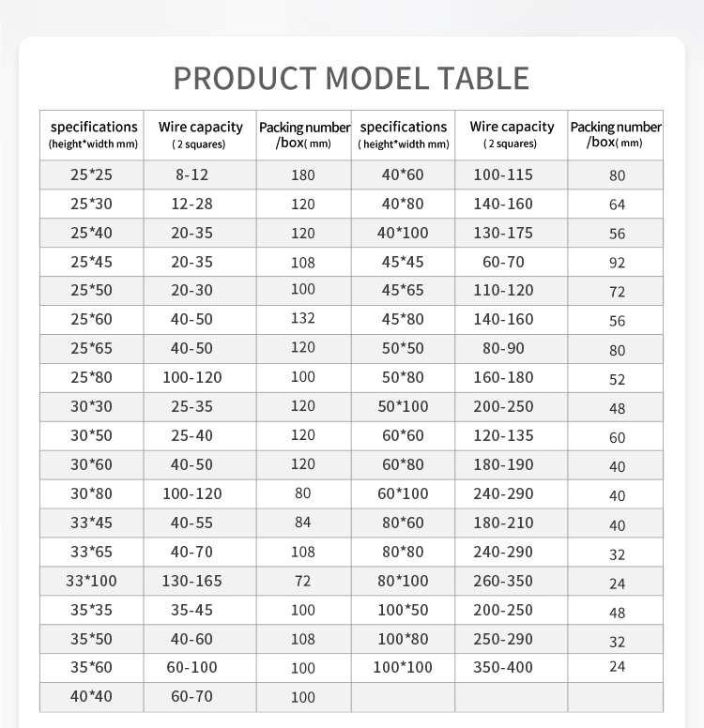Click the left specifications column header

(x=93, y=134)
